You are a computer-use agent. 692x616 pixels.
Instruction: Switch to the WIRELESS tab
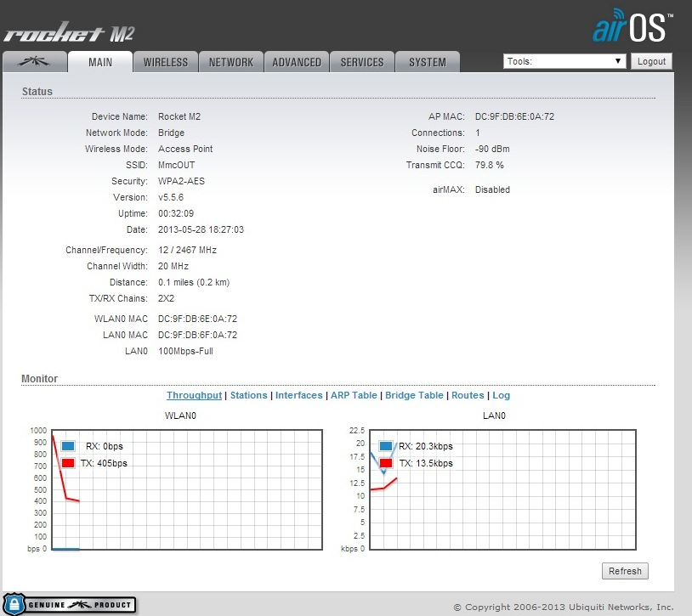(x=166, y=62)
